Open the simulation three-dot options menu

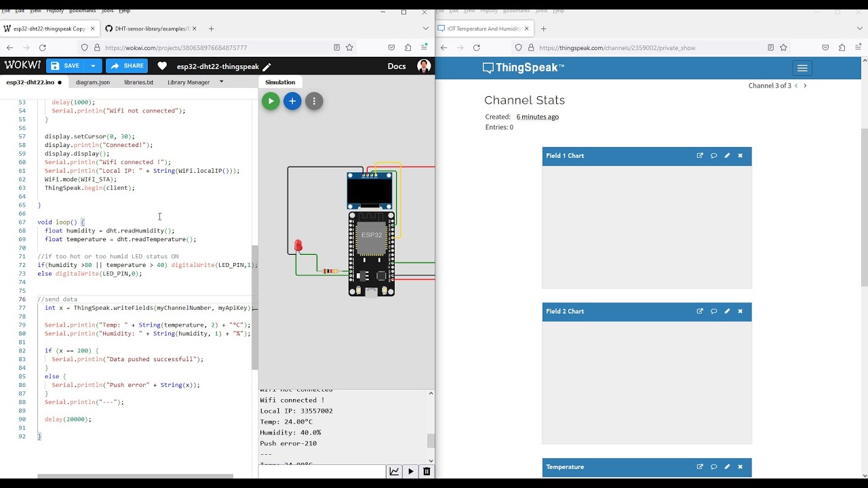coord(314,101)
